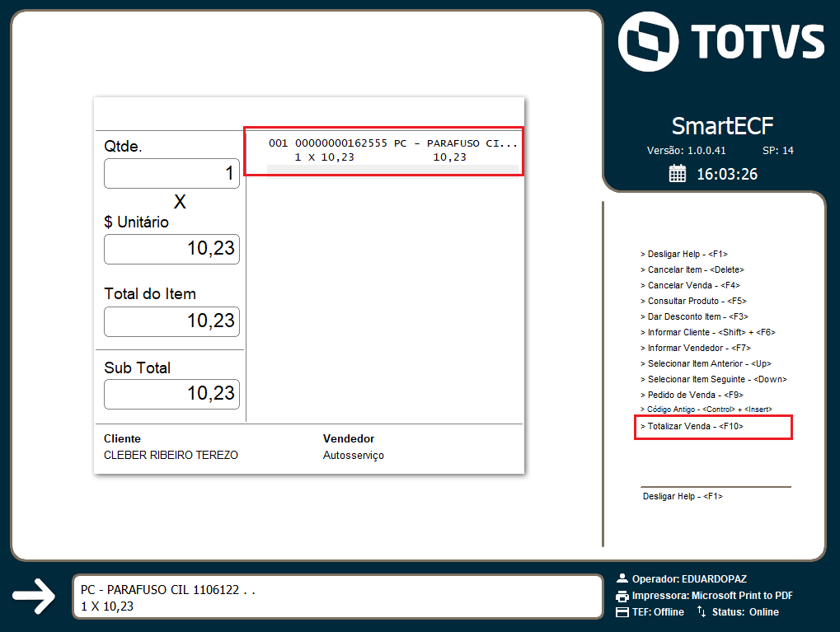Click vendor name Autosserviço
The height and width of the screenshot is (632, 840).
[x=353, y=455]
